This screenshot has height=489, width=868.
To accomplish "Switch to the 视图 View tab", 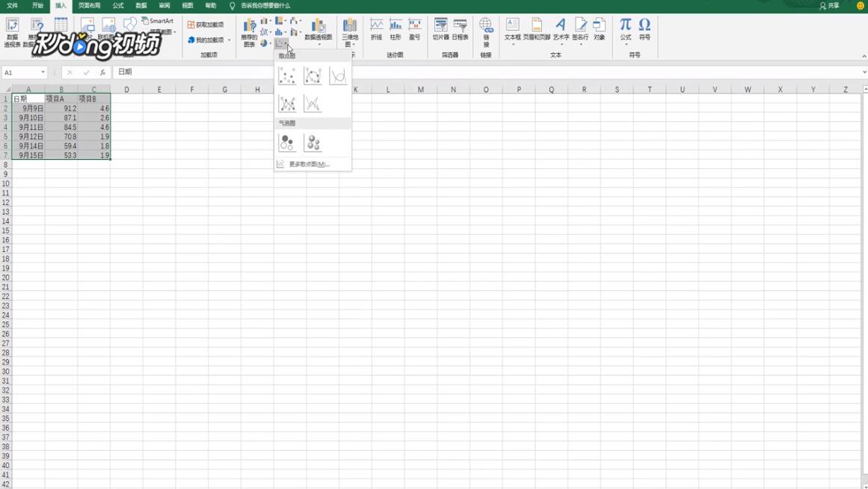I will pyautogui.click(x=188, y=5).
